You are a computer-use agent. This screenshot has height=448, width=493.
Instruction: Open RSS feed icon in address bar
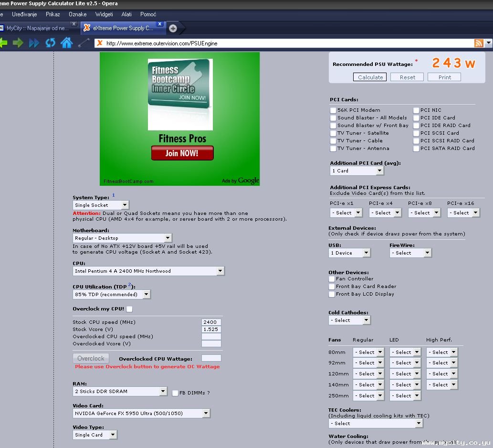click(479, 43)
